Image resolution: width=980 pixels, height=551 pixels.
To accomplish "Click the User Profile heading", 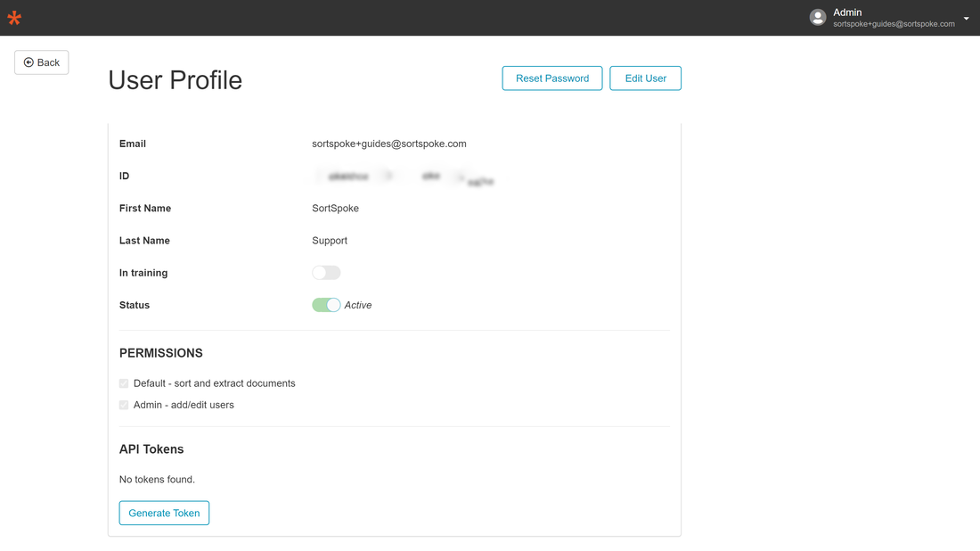I will tap(175, 80).
